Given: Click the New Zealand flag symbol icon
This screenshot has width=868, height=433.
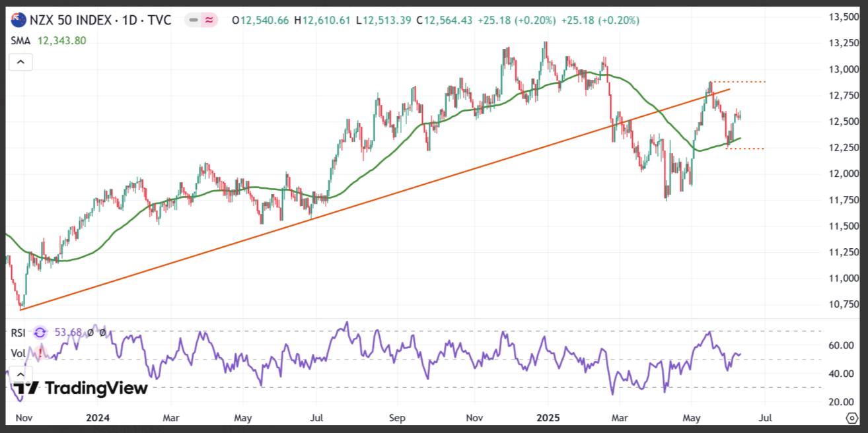Looking at the screenshot, I should coord(18,20).
